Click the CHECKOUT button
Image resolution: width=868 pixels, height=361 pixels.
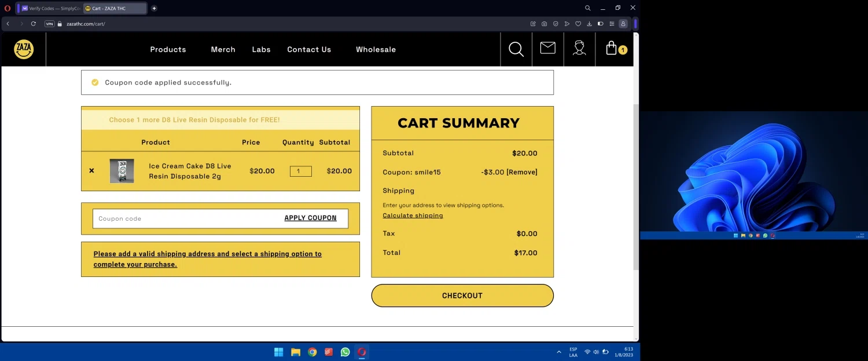coord(462,296)
